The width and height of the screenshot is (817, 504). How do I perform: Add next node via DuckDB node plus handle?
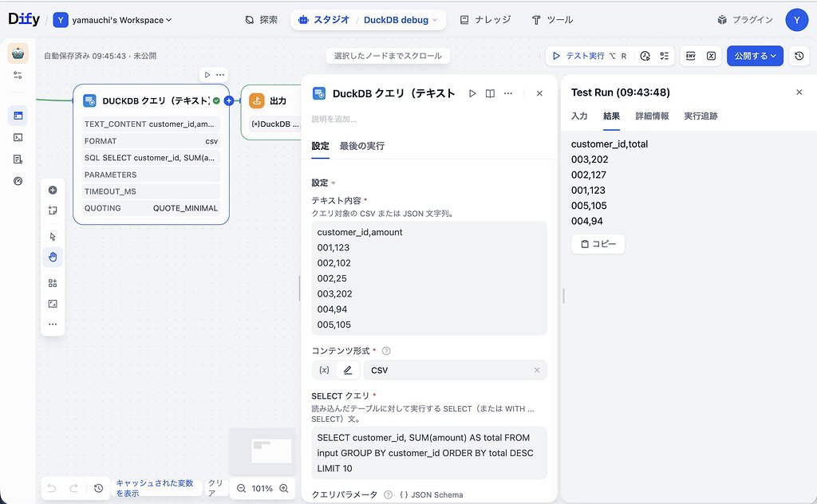(229, 100)
